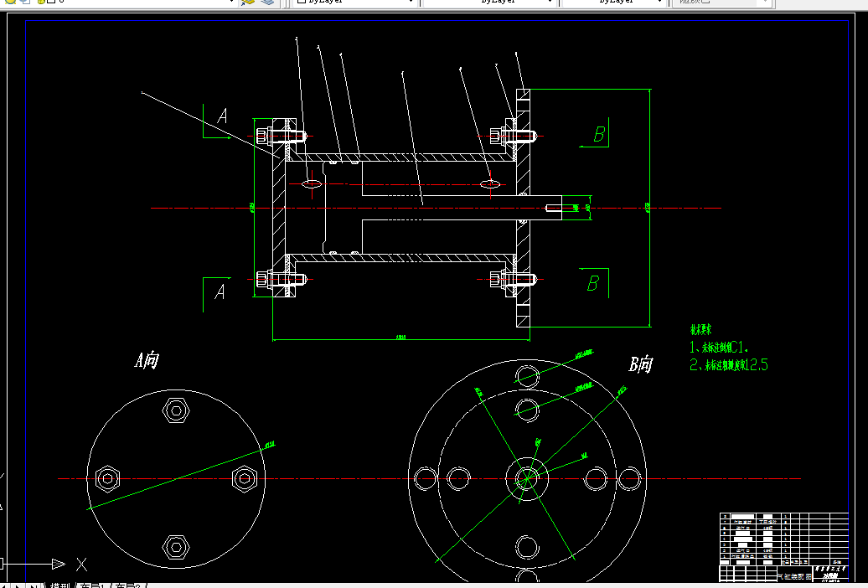The height and width of the screenshot is (588, 868).
Task: Select the 技术要求 heading text
Action: 700,330
